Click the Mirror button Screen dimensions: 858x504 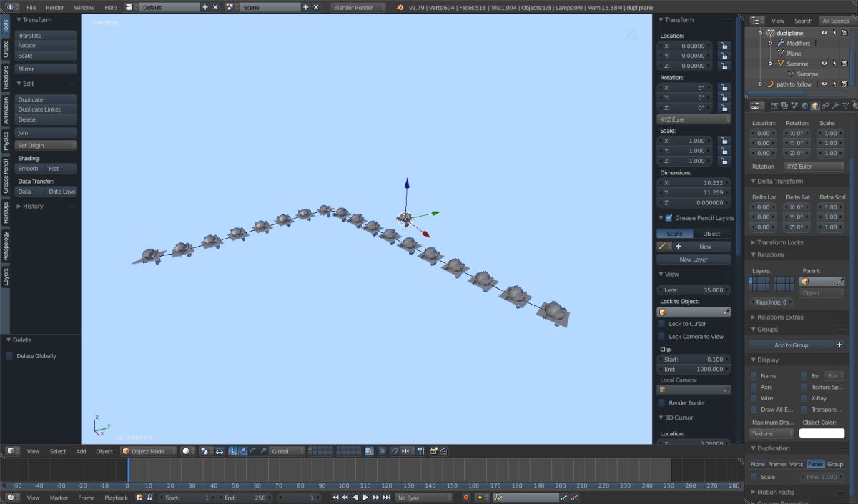point(46,69)
